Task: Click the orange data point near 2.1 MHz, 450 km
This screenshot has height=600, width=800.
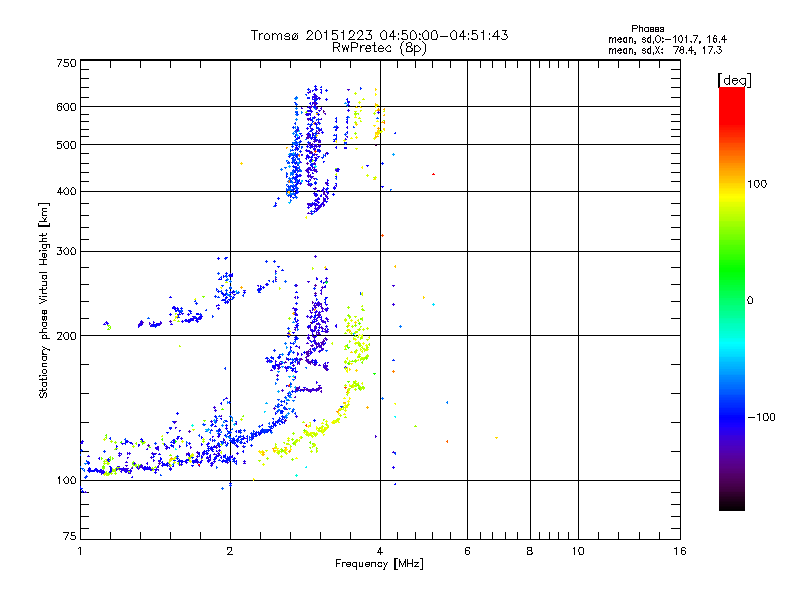Action: tap(241, 164)
